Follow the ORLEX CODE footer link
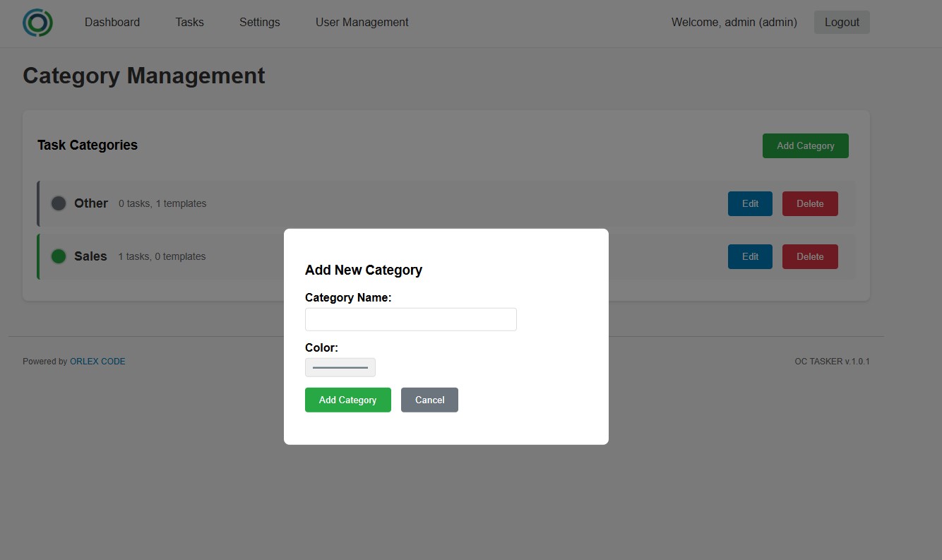 [97, 362]
